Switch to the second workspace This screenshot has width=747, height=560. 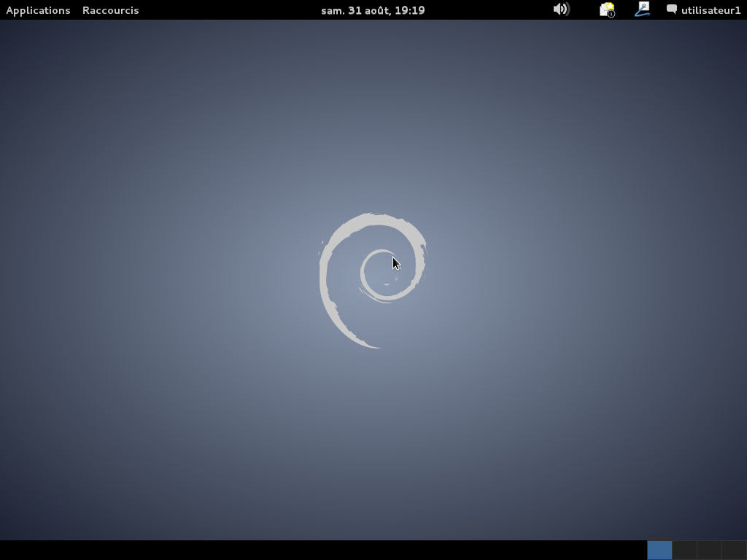(x=684, y=550)
